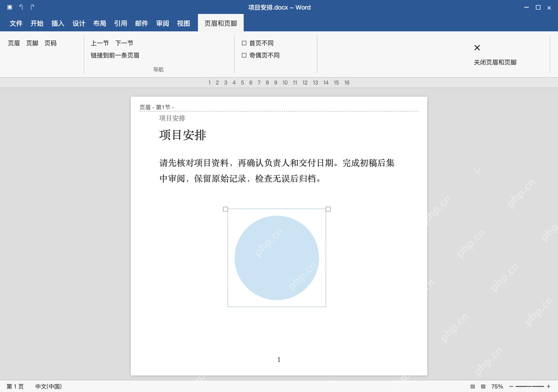Select the light blue circle shape
558x392 pixels.
(x=277, y=258)
